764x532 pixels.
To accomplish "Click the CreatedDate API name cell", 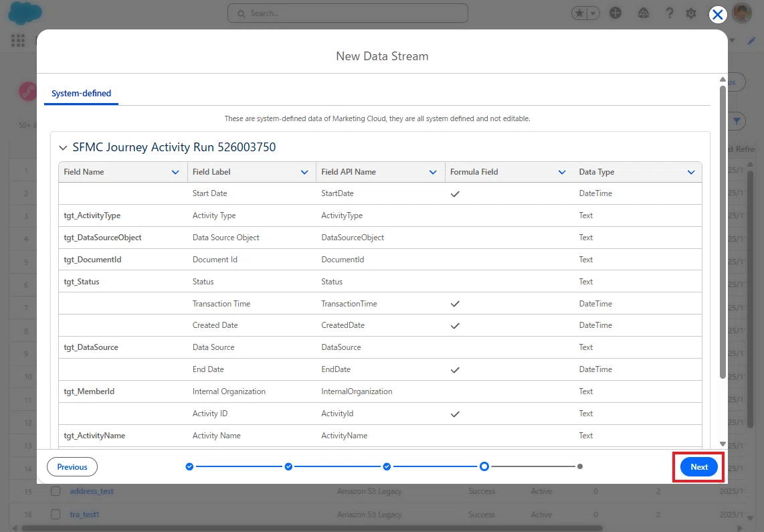I will coord(343,325).
